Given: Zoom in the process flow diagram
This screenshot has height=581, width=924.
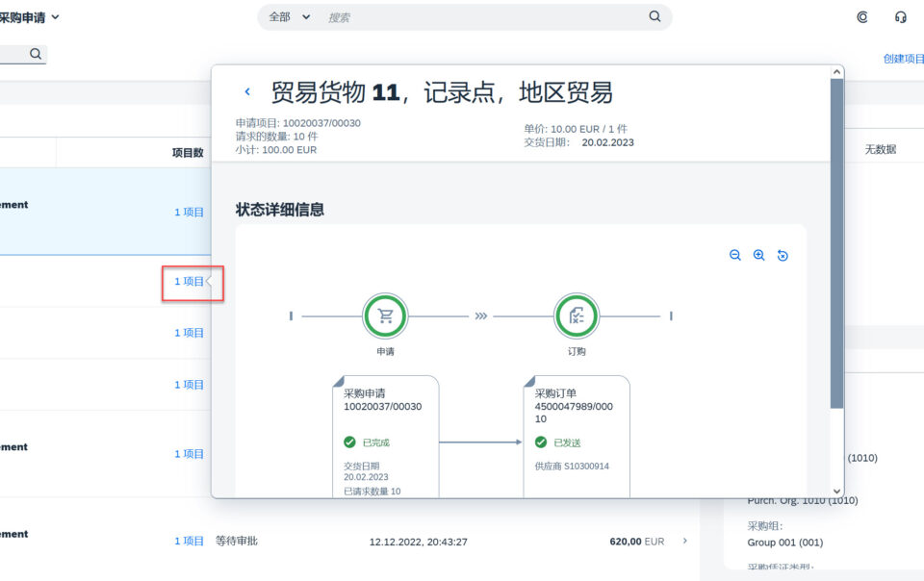Looking at the screenshot, I should coord(759,255).
